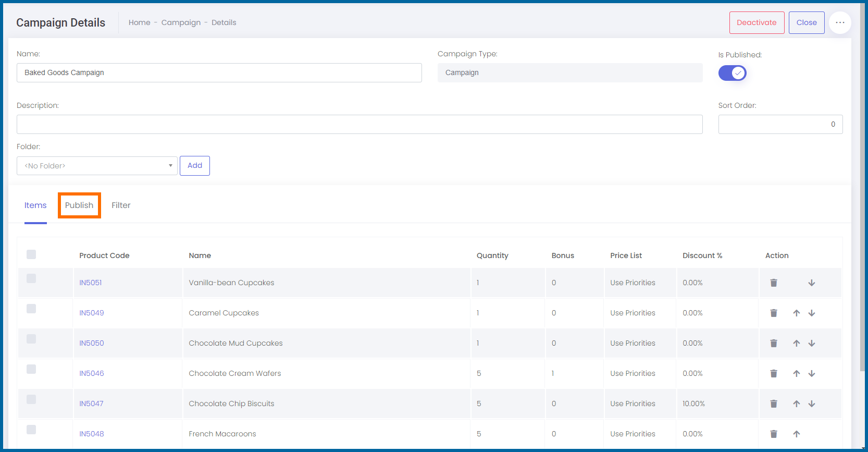Delete the Vanilla-bean Cupcakes row
868x452 pixels.
(774, 283)
